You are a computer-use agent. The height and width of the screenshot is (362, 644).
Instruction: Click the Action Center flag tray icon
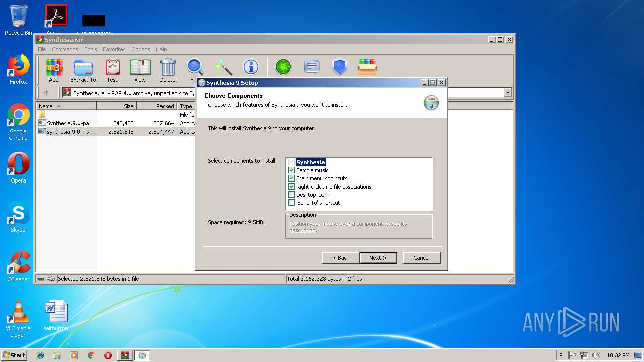point(572,355)
